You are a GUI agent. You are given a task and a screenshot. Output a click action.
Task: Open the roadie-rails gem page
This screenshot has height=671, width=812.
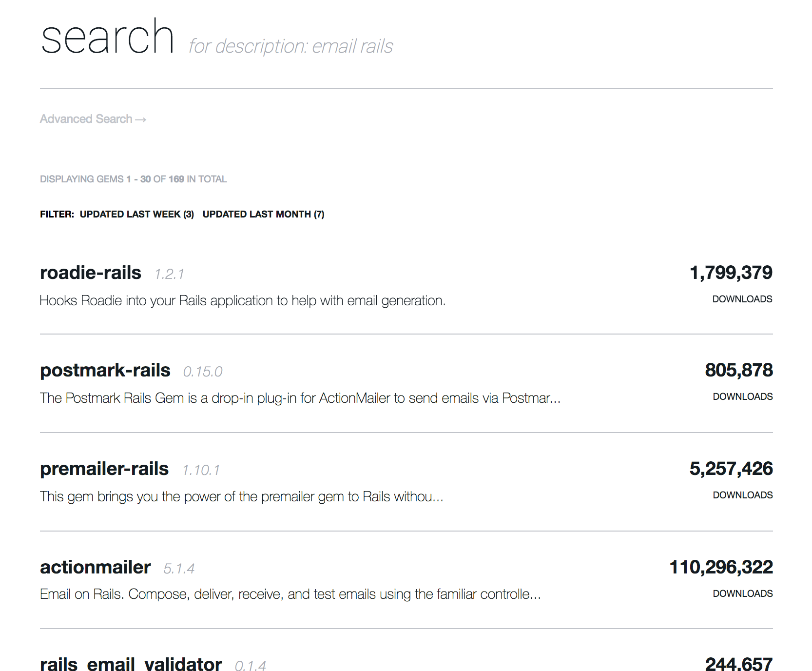[91, 273]
